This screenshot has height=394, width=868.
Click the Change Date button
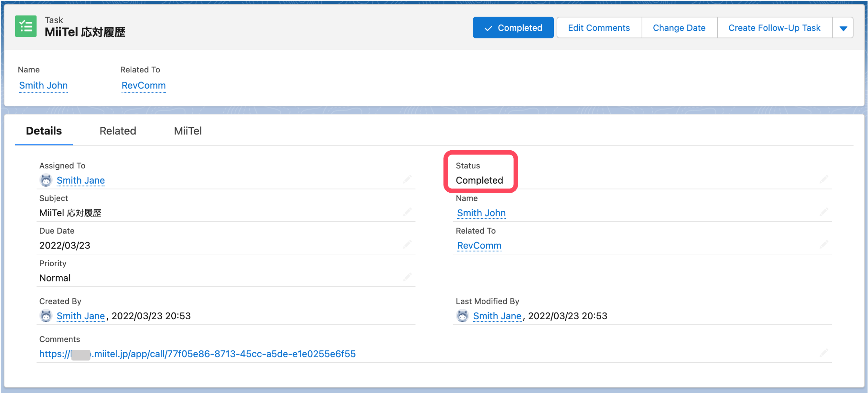[x=679, y=28]
